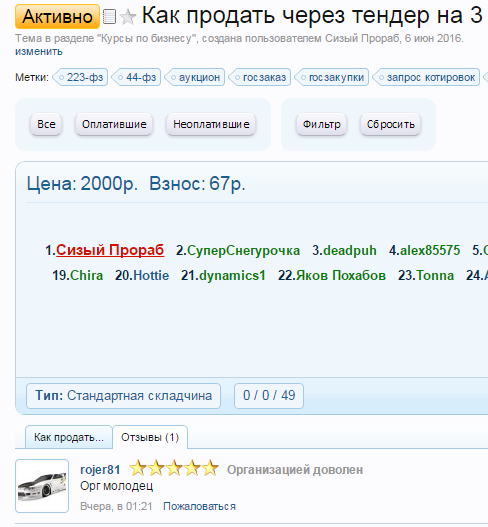Screen dimensions: 488x527
Task: Click the изменить link under the title
Action: tap(39, 51)
